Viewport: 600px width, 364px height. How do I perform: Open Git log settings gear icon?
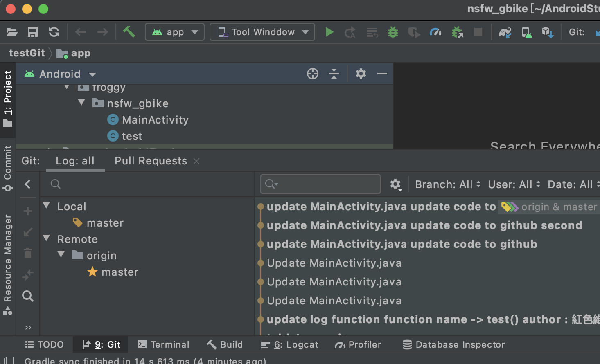click(x=395, y=184)
